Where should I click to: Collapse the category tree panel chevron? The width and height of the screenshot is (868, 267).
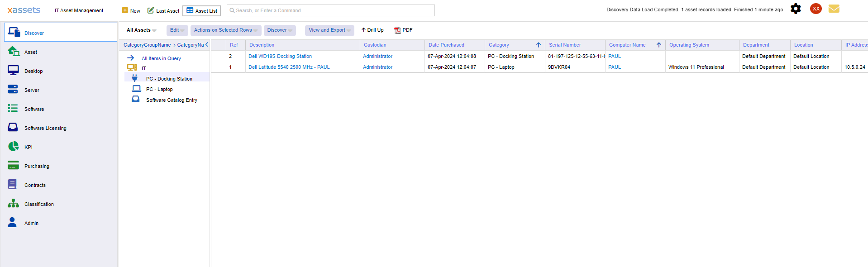pos(207,45)
